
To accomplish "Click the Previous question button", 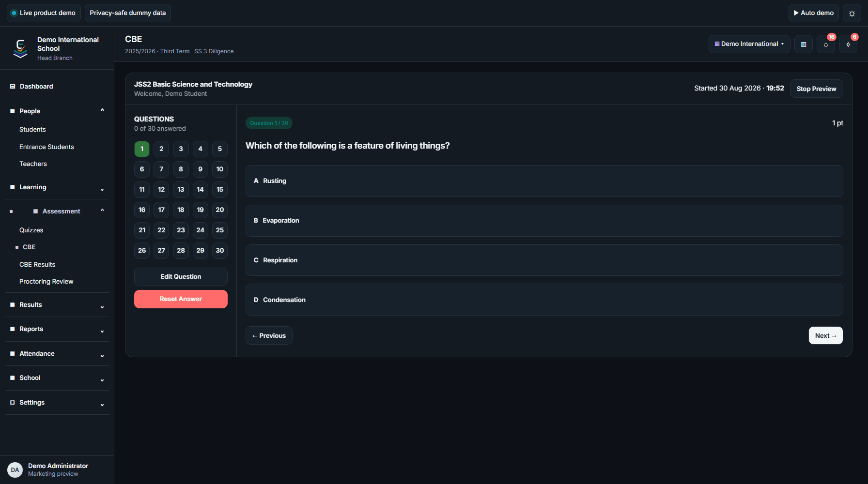I will coord(269,335).
